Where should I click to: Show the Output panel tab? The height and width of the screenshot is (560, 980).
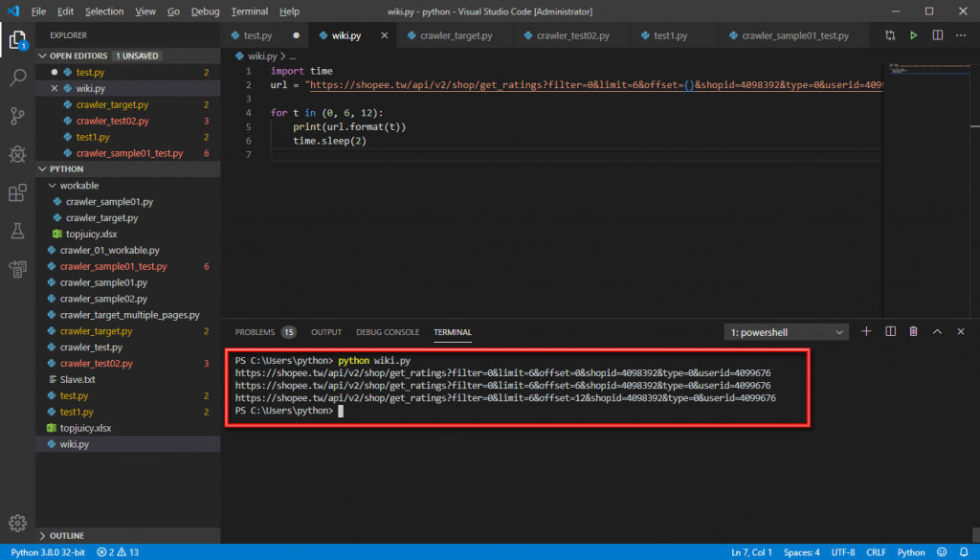point(326,332)
